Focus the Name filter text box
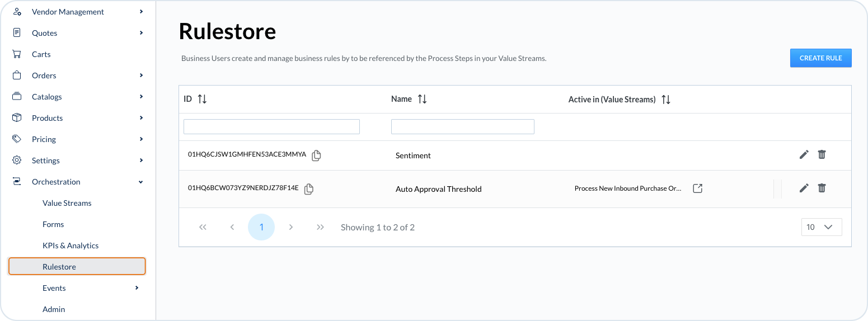Screen dimensions: 868x321 [462, 126]
